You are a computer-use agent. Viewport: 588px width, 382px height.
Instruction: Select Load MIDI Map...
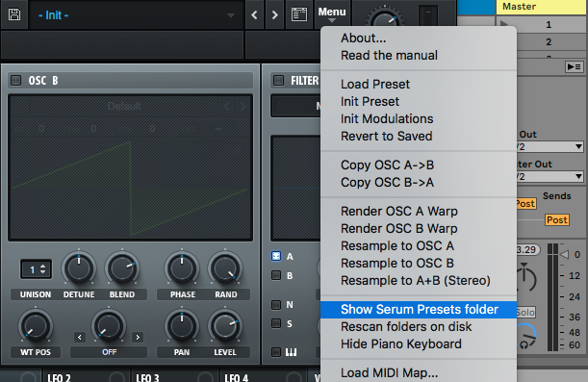click(419, 372)
